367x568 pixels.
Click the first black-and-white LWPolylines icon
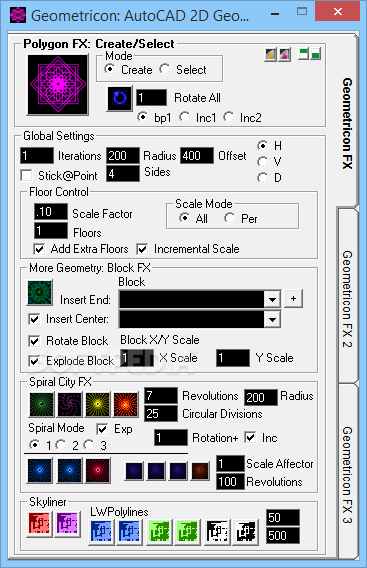pyautogui.click(x=218, y=532)
